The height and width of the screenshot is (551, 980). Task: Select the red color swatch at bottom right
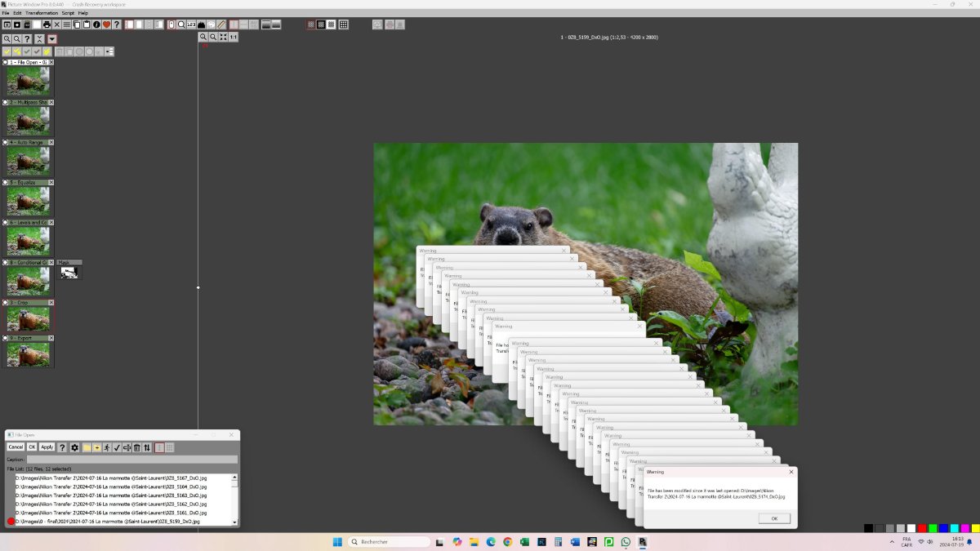[x=922, y=528]
